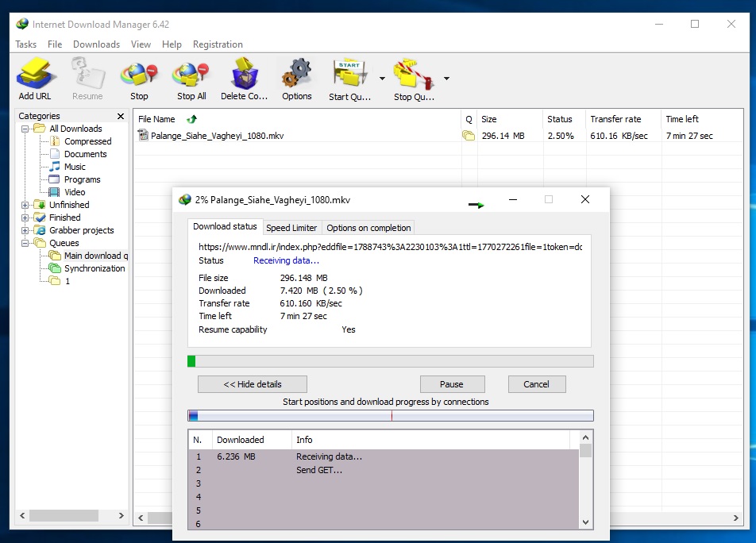Collapse the Queues tree node
The width and height of the screenshot is (756, 543).
click(25, 243)
